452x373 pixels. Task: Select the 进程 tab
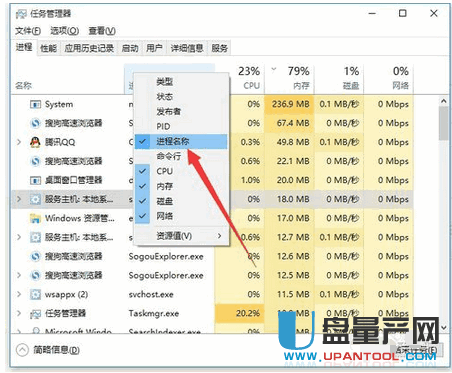point(24,48)
